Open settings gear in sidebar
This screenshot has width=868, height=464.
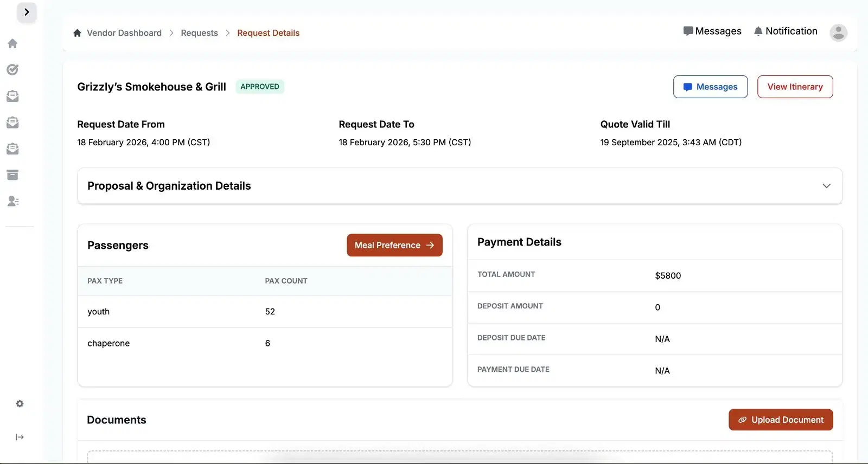pos(20,404)
